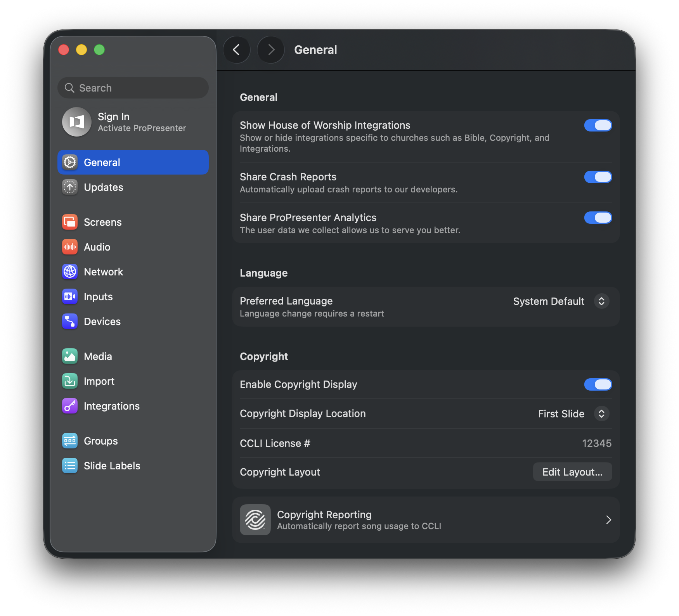Click the Devices connector icon

click(x=70, y=321)
